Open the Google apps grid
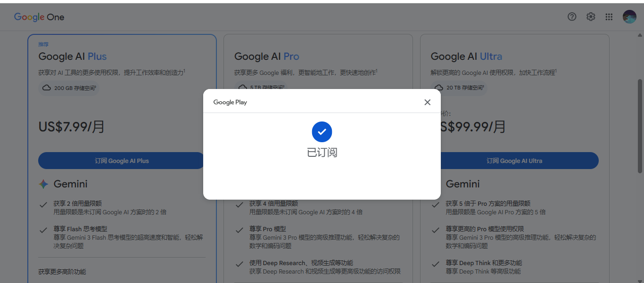The image size is (644, 283). point(609,17)
